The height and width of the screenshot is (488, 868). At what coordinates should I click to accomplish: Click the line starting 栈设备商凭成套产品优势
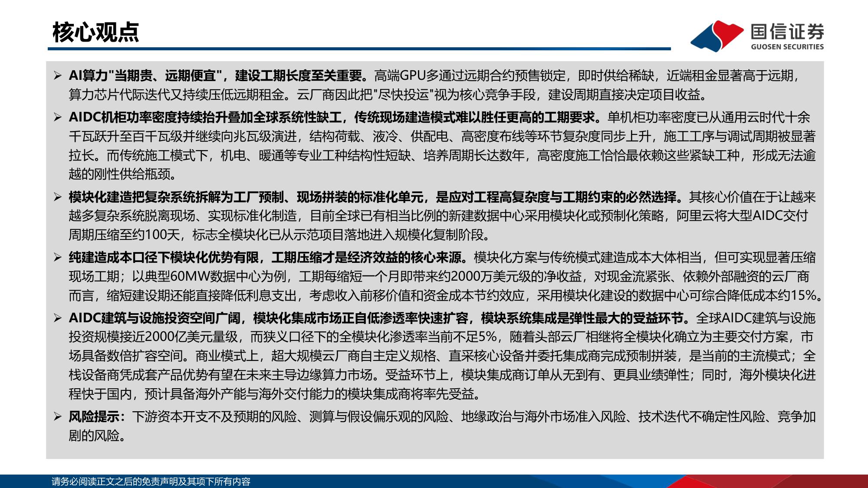click(442, 375)
